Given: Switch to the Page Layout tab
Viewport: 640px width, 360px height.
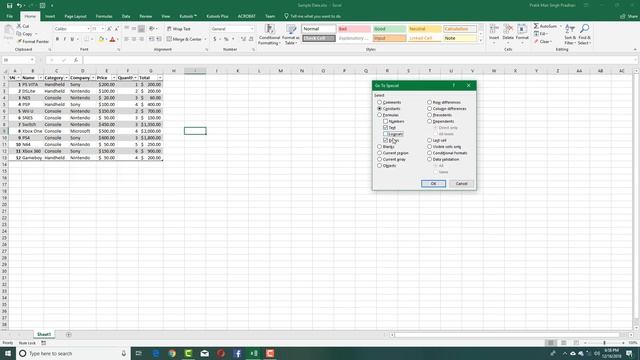Looking at the screenshot, I should pyautogui.click(x=76, y=16).
